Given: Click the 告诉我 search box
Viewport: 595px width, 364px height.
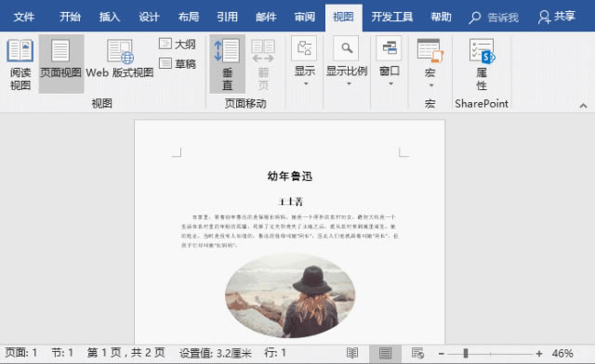Looking at the screenshot, I should click(x=494, y=18).
